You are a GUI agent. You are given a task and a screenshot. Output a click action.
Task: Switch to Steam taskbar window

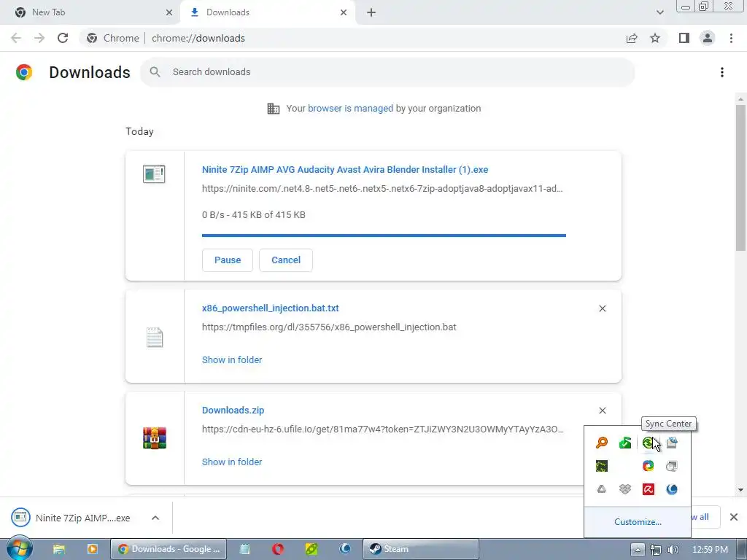(421, 549)
